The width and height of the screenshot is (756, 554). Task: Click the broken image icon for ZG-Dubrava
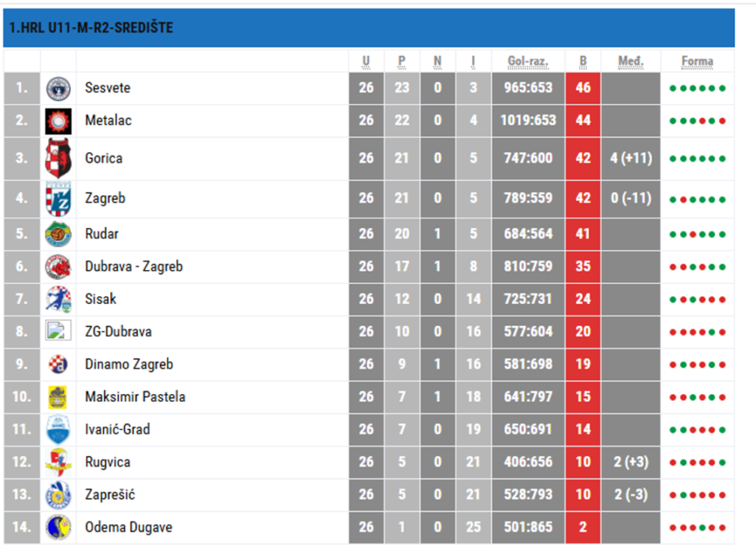coord(59,332)
